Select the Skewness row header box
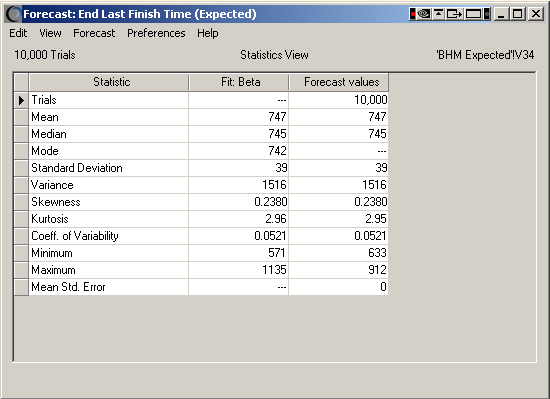Image resolution: width=550 pixels, height=399 pixels. pyautogui.click(x=21, y=202)
